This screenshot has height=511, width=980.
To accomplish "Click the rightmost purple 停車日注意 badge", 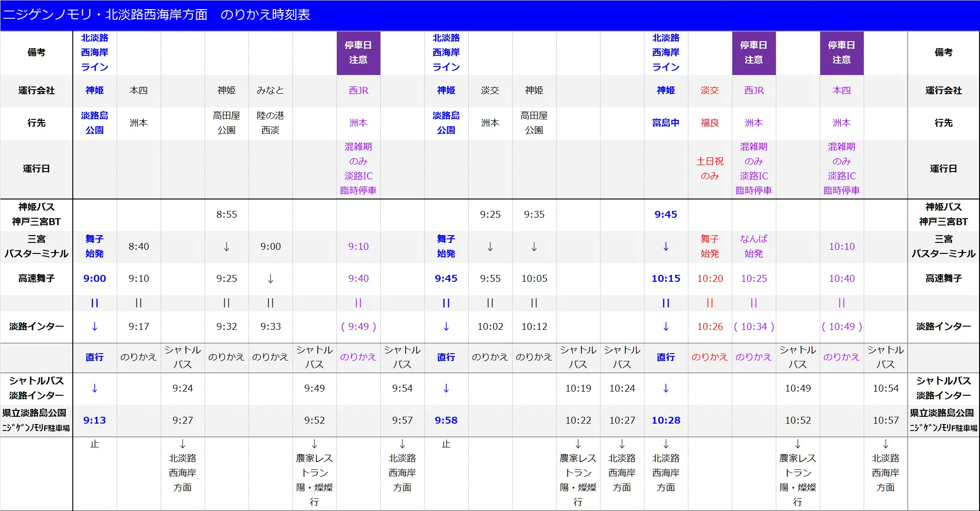I will pyautogui.click(x=841, y=53).
